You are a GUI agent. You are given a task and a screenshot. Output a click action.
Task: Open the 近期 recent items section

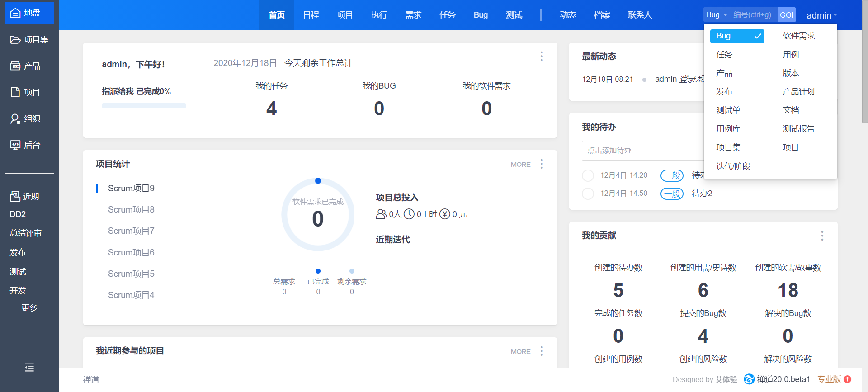pyautogui.click(x=25, y=196)
